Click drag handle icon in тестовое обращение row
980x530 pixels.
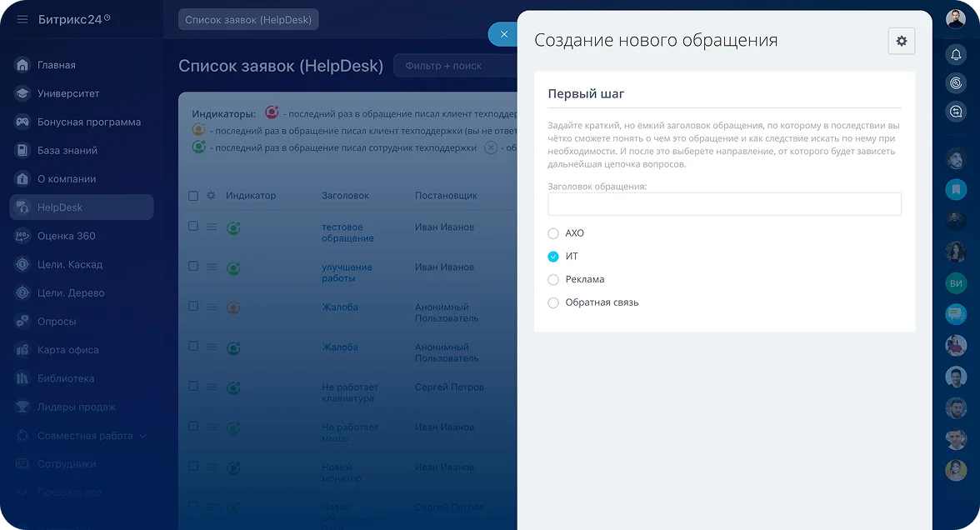pos(212,227)
